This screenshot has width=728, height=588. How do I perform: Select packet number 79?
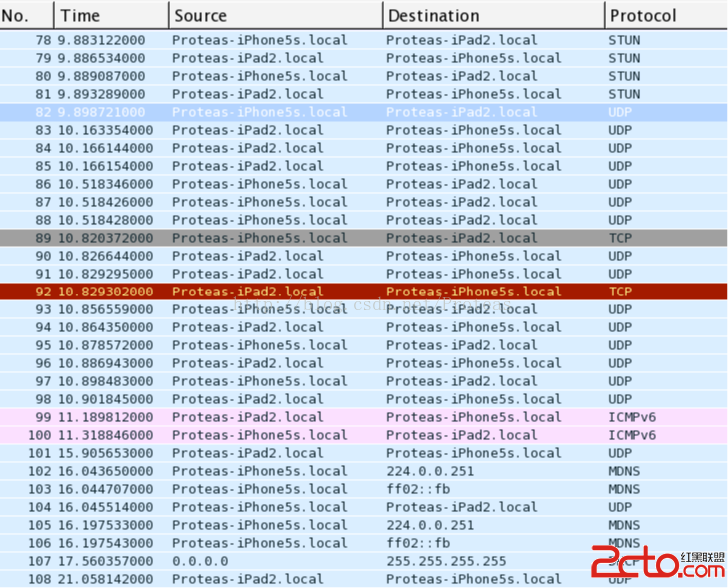[x=364, y=58]
